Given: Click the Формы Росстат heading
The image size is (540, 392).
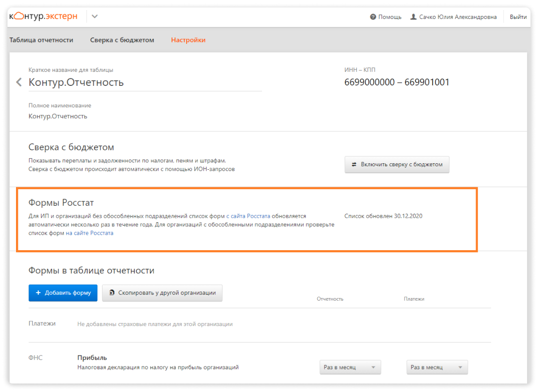Looking at the screenshot, I should [61, 203].
